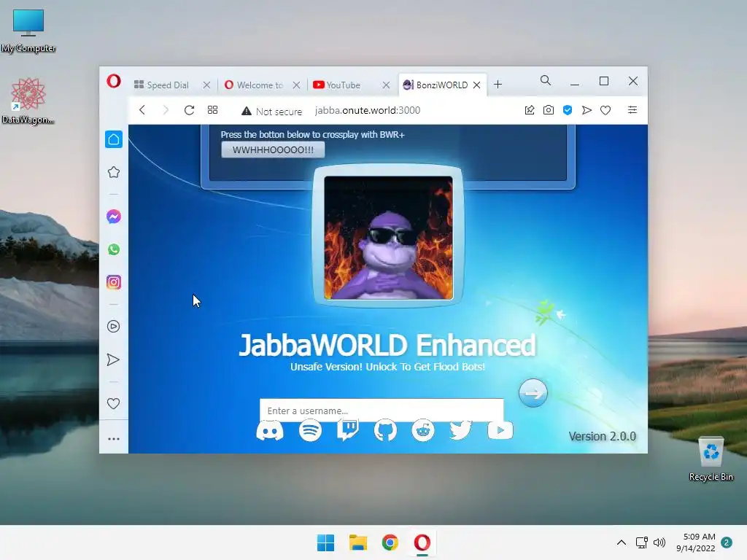Image resolution: width=747 pixels, height=560 pixels.
Task: Click the Opera taskbar icon
Action: pyautogui.click(x=422, y=542)
